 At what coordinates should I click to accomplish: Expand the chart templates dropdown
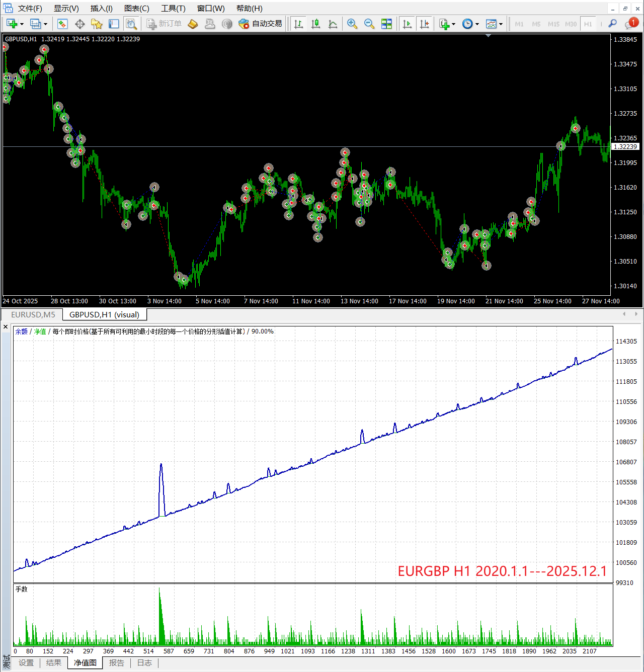pyautogui.click(x=501, y=24)
